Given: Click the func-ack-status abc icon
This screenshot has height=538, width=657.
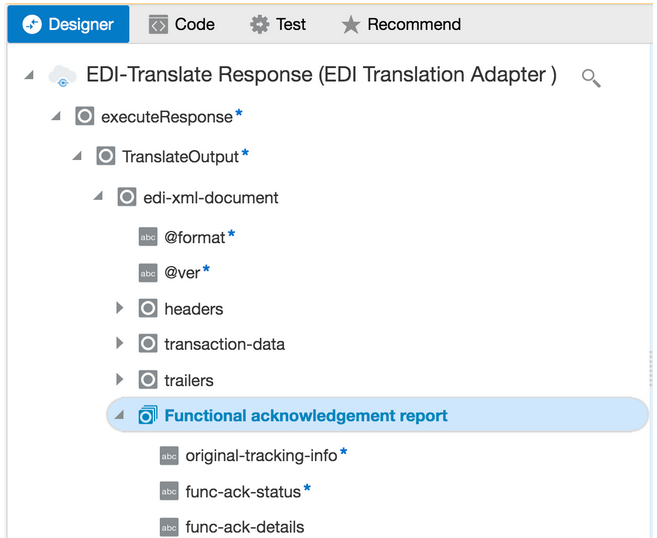Looking at the screenshot, I should tap(169, 491).
